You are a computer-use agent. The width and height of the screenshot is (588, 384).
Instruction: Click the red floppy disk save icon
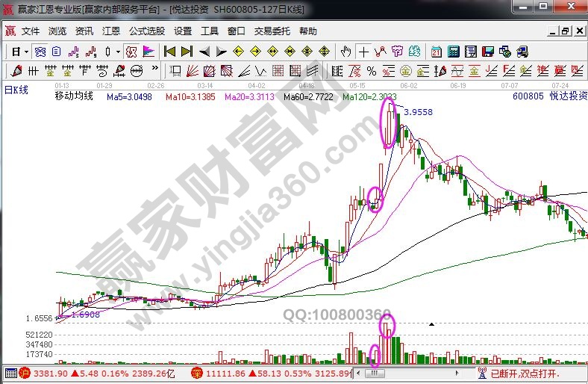tap(488, 52)
